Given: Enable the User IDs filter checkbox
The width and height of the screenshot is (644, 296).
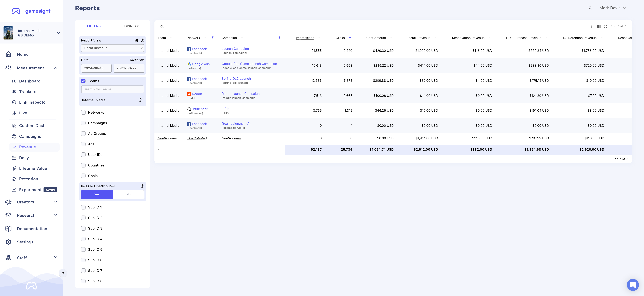Looking at the screenshot, I should tap(83, 155).
